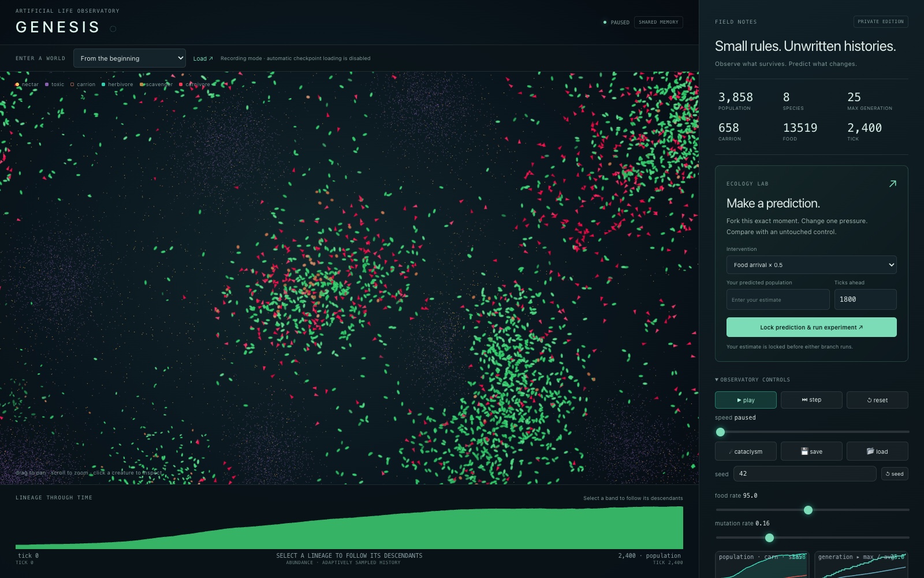Click the max generation value 25
This screenshot has width=924, height=578.
pos(854,97)
